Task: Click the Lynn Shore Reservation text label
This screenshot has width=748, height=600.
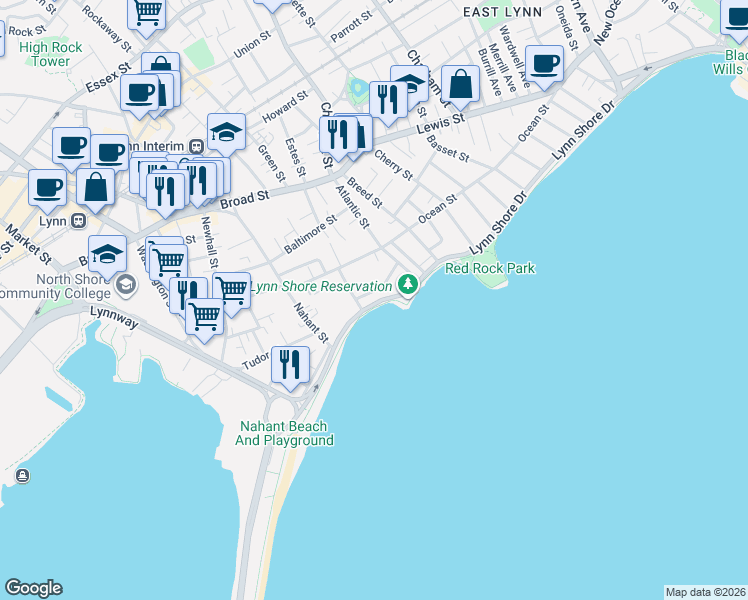Action: click(321, 286)
